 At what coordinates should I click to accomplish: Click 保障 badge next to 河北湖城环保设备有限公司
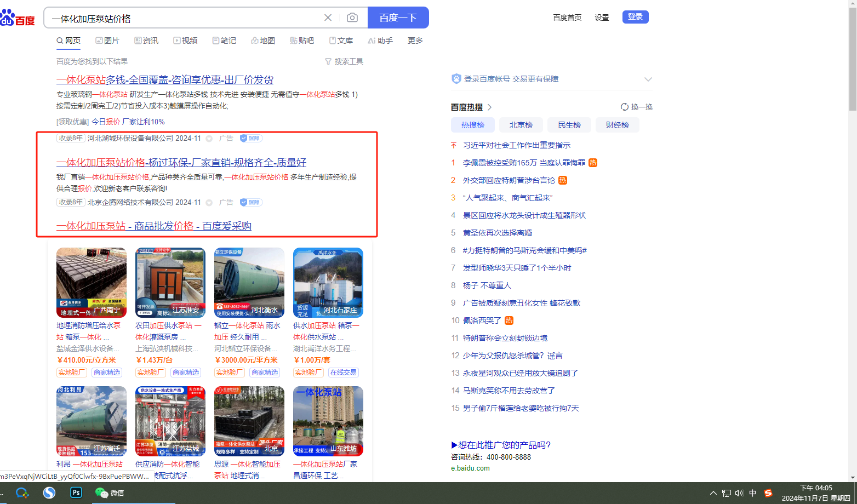coord(251,138)
